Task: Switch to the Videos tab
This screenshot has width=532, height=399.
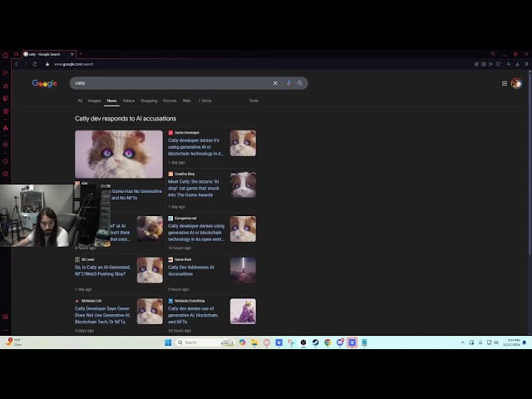Action: click(129, 101)
